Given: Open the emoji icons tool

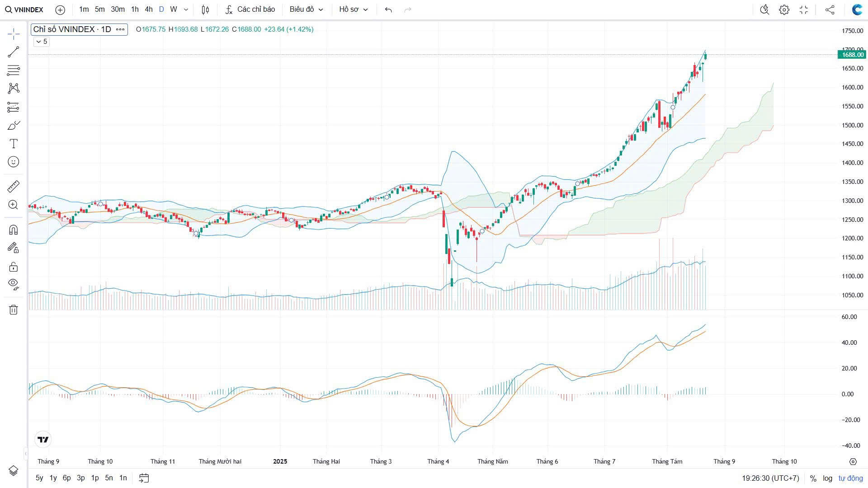Looking at the screenshot, I should (14, 162).
